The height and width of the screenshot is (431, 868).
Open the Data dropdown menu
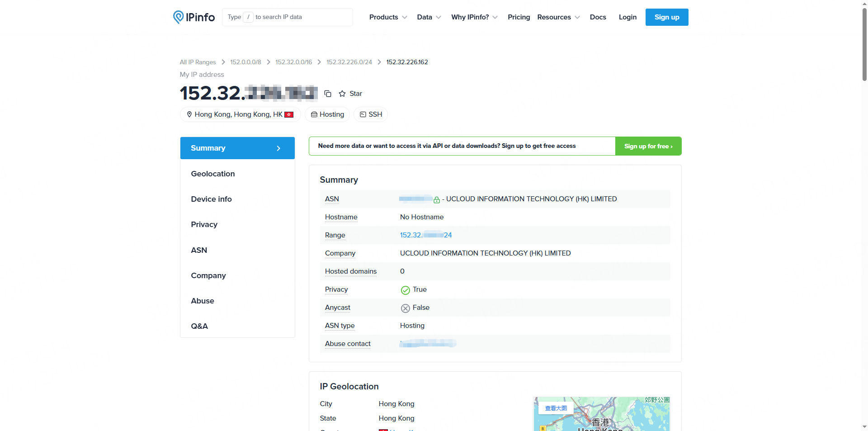429,17
